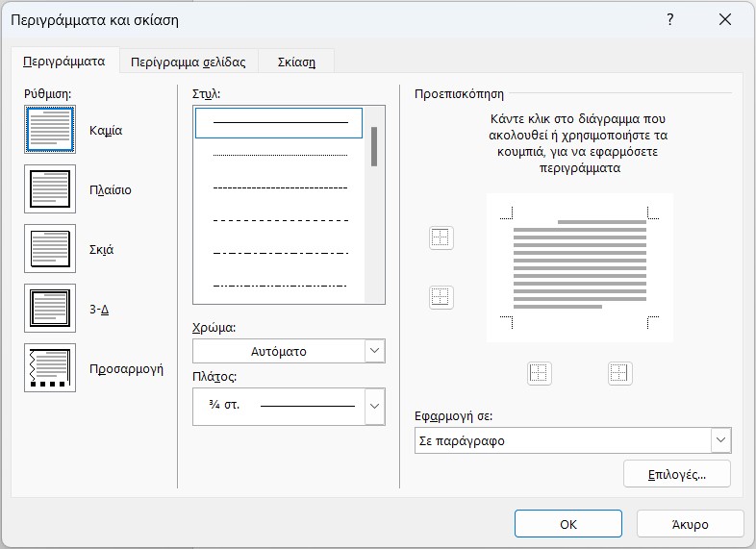Select the 3-Δ border setting icon
The image size is (756, 549).
[50, 308]
